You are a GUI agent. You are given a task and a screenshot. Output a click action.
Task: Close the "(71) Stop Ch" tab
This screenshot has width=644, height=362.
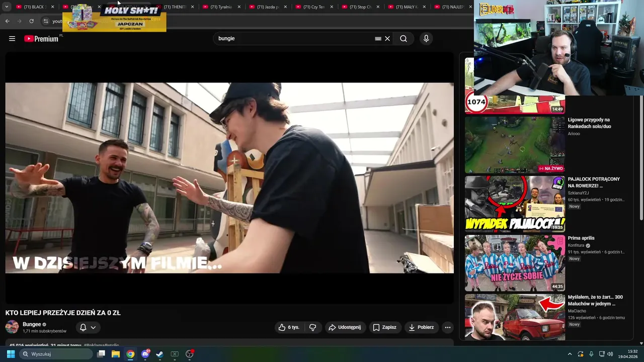(x=378, y=7)
